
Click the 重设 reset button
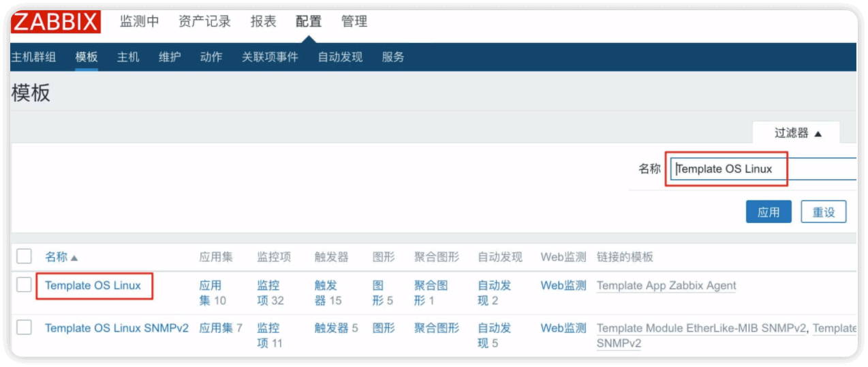coord(824,212)
